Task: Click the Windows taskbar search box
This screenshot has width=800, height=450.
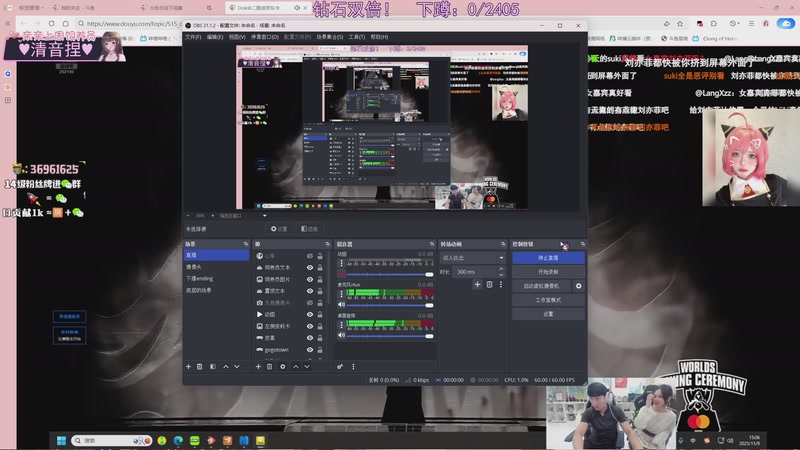Action: pyautogui.click(x=111, y=440)
